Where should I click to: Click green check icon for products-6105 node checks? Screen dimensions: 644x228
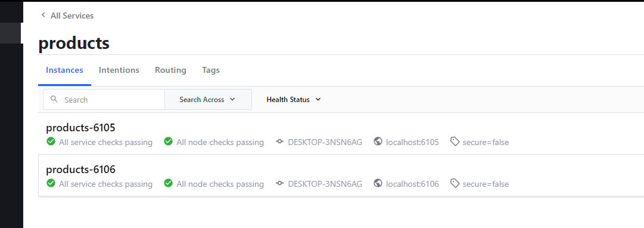tap(168, 142)
